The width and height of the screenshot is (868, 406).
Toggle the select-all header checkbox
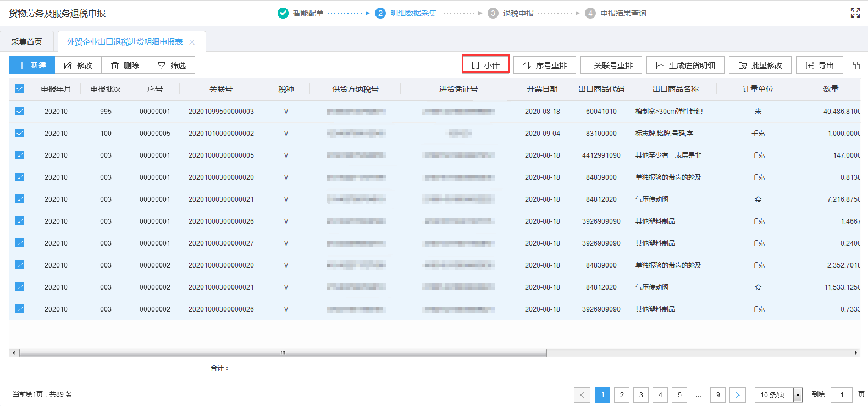[x=20, y=88]
